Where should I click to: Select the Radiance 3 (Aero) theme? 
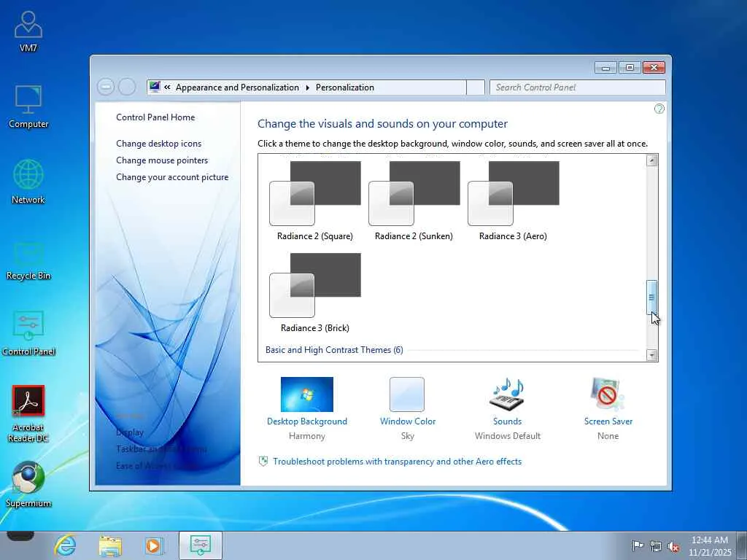(x=513, y=201)
